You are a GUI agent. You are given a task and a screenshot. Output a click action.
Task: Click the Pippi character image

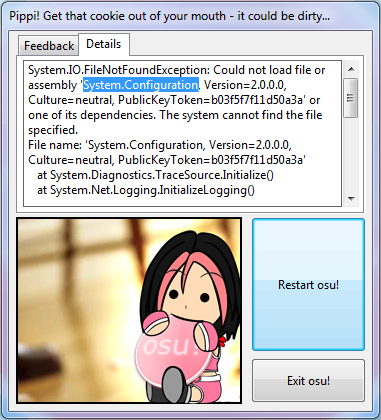129,310
